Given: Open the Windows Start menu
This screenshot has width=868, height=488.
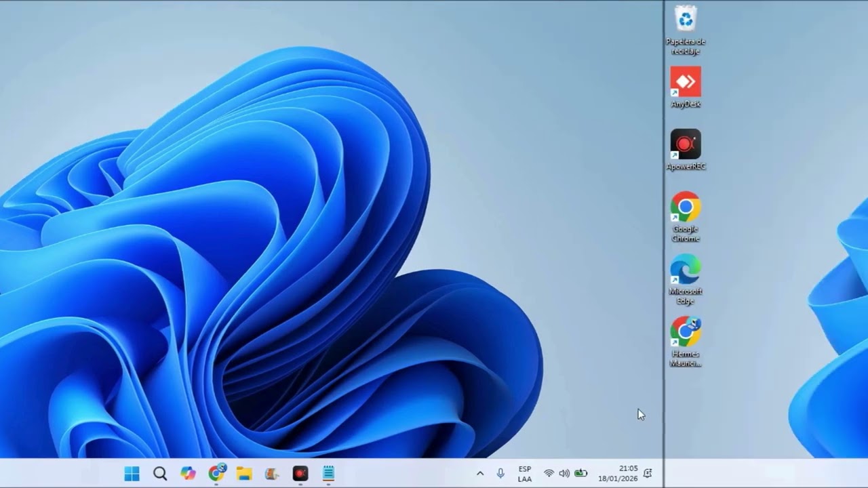Looking at the screenshot, I should (132, 473).
